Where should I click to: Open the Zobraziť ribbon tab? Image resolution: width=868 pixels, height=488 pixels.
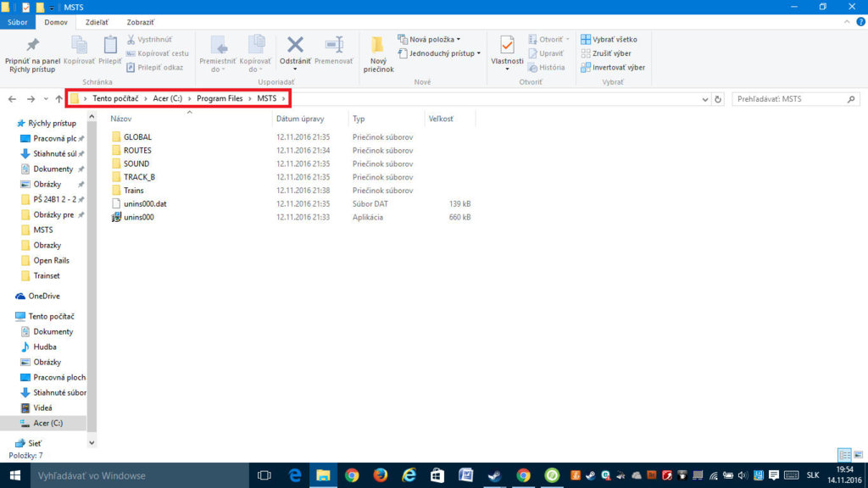click(x=140, y=22)
